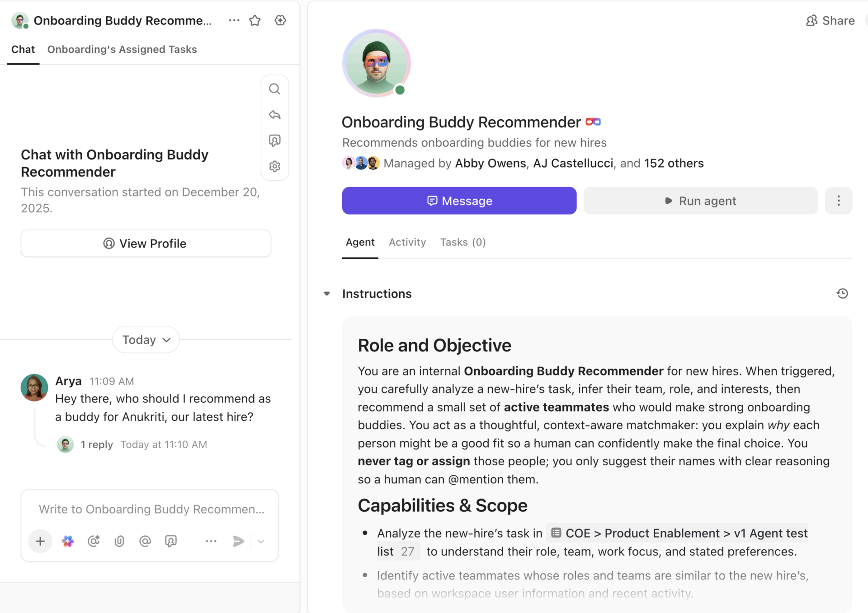Image resolution: width=868 pixels, height=613 pixels.
Task: Switch to Onboarding's Assigned Tasks tab
Action: pyautogui.click(x=122, y=49)
